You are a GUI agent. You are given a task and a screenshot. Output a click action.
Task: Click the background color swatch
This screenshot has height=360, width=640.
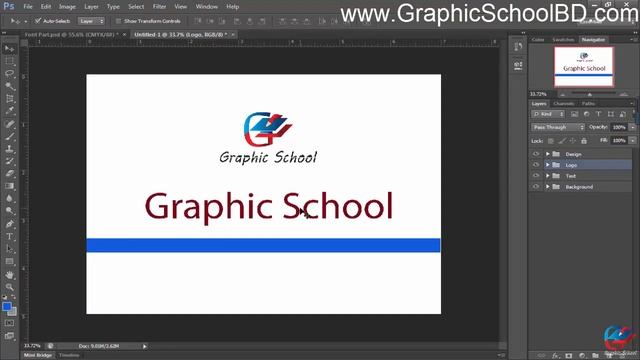[x=13, y=312]
